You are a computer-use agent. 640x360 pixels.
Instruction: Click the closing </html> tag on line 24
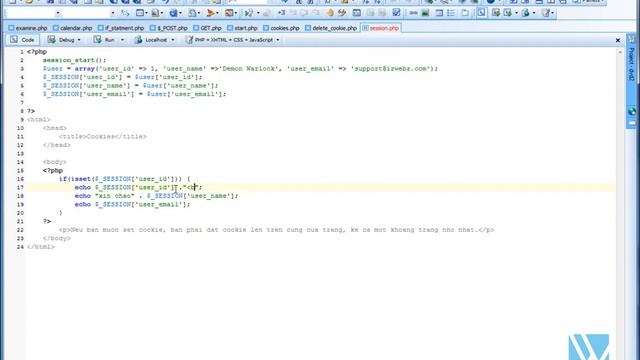click(x=40, y=247)
